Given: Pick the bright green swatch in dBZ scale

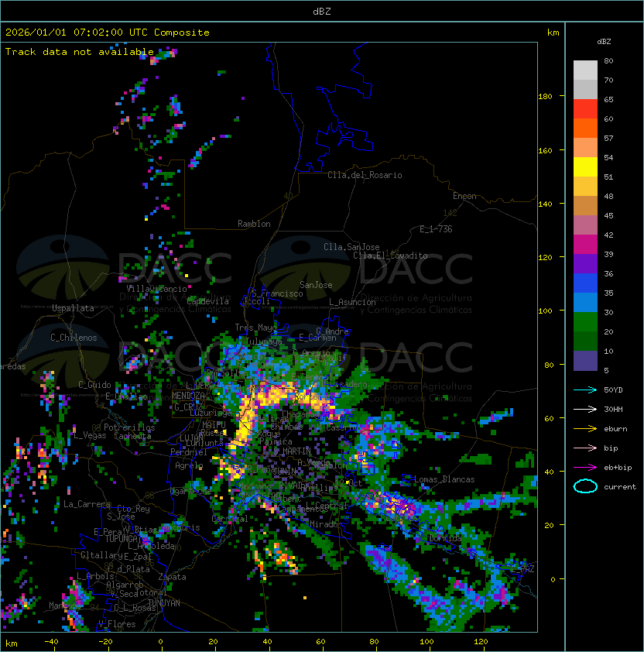Looking at the screenshot, I should 585,322.
